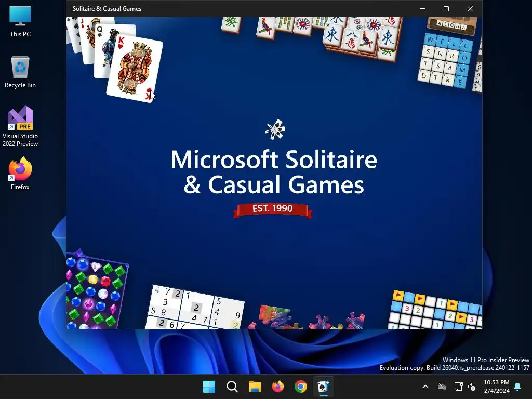Open the Windows Start menu
The width and height of the screenshot is (532, 399).
(209, 387)
